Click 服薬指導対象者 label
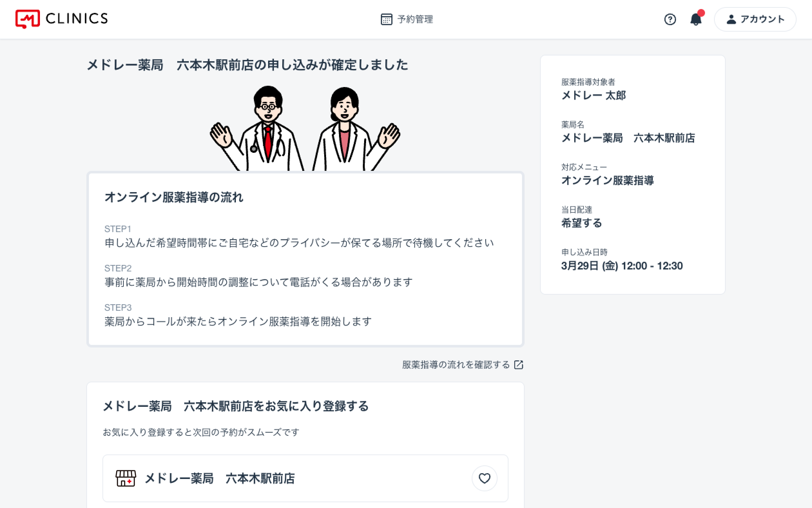This screenshot has height=508, width=812. pos(588,82)
